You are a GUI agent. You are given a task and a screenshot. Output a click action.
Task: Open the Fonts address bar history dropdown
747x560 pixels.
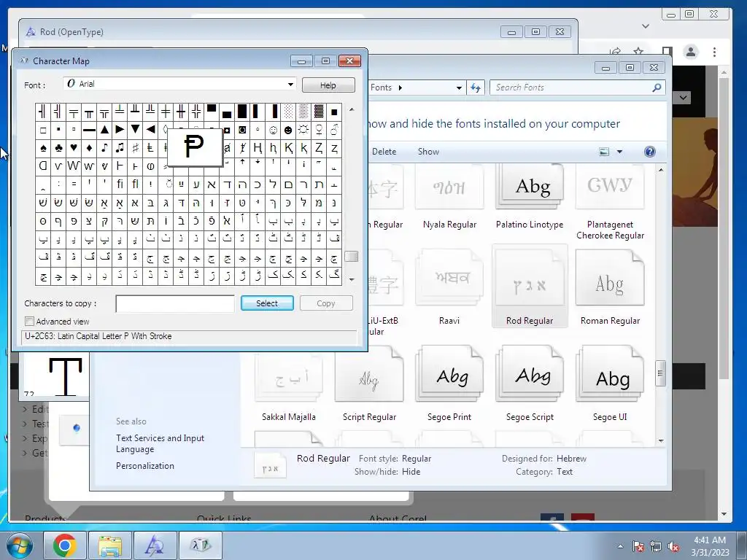point(459,87)
